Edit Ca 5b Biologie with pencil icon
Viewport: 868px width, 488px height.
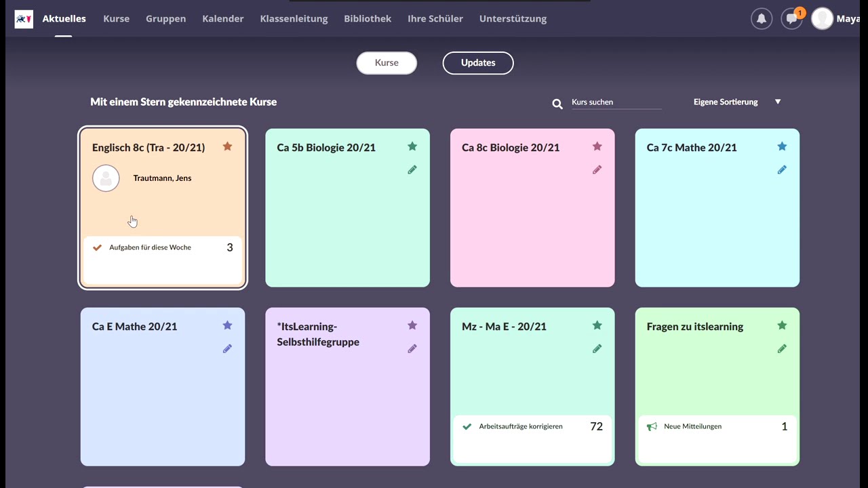pyautogui.click(x=412, y=169)
